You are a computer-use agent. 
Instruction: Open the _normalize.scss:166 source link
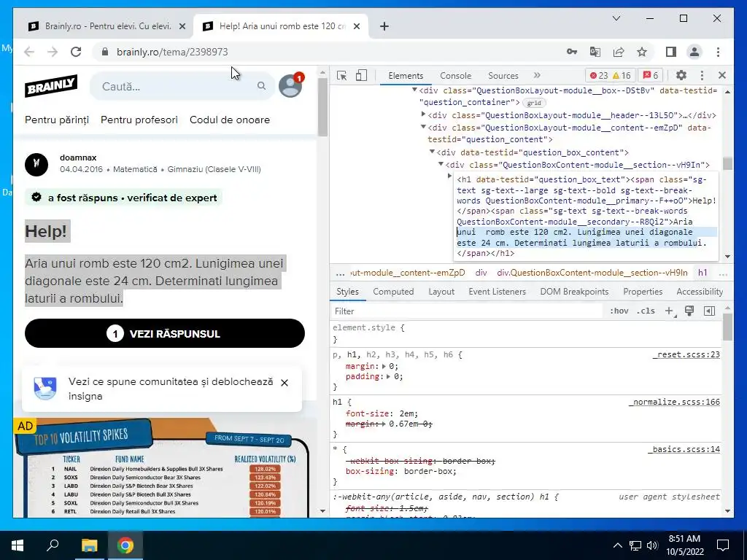pos(674,402)
